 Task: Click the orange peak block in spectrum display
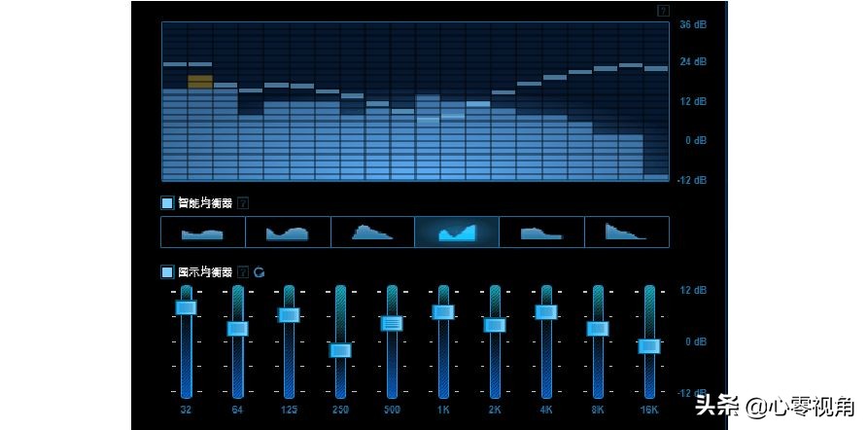pyautogui.click(x=200, y=82)
